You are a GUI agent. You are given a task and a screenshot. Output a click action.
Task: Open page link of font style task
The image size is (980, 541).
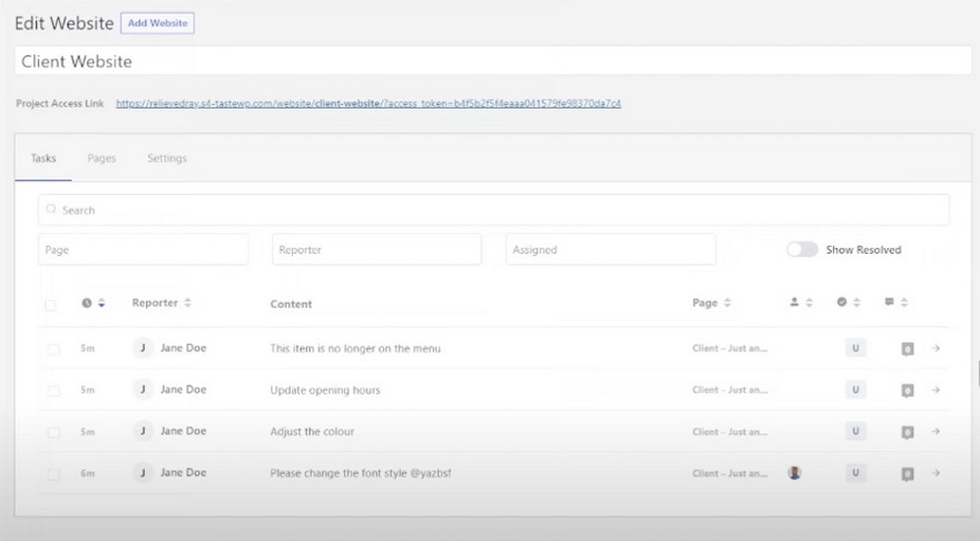pyautogui.click(x=729, y=473)
